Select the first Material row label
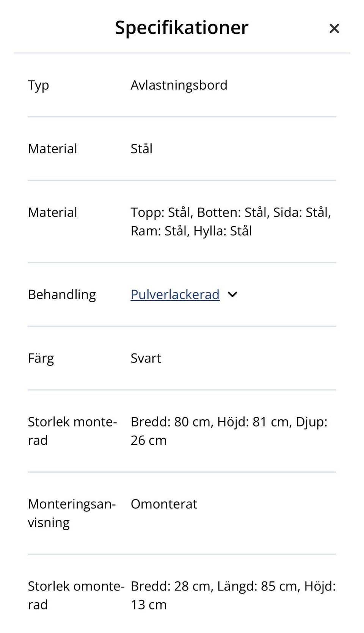Screen dimensions: 364x633 pos(52,149)
